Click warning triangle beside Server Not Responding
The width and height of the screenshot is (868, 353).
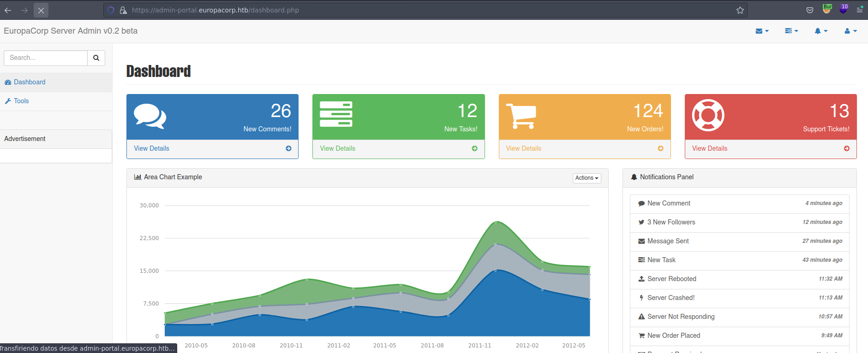[641, 317]
